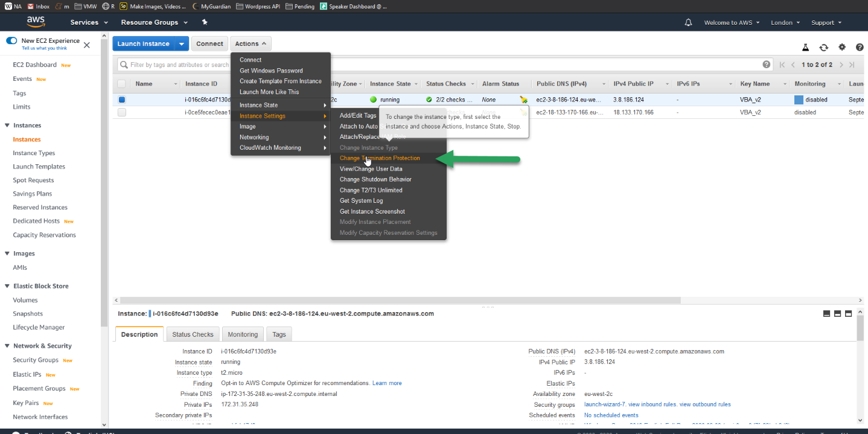Viewport: 868px width, 434px height.
Task: Collapse the Instances sidebar section
Action: point(7,126)
